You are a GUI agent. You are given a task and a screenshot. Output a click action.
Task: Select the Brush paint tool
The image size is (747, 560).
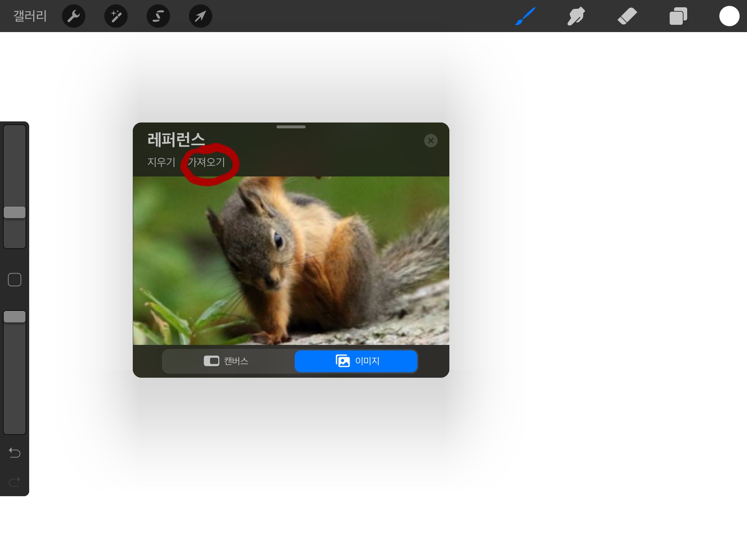(525, 16)
